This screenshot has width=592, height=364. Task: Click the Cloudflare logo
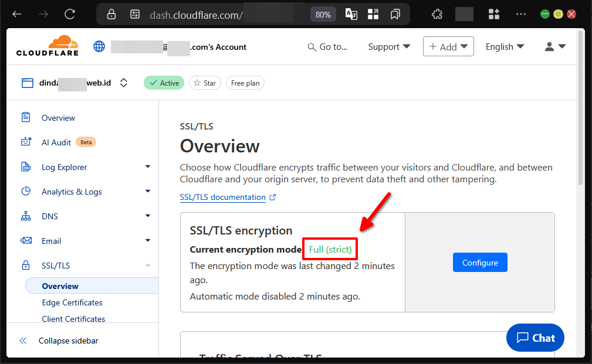coord(48,46)
